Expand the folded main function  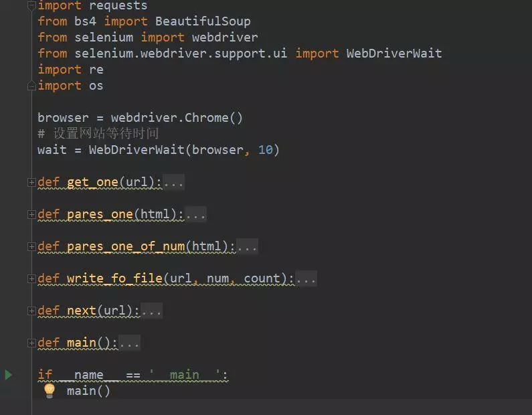pos(31,343)
